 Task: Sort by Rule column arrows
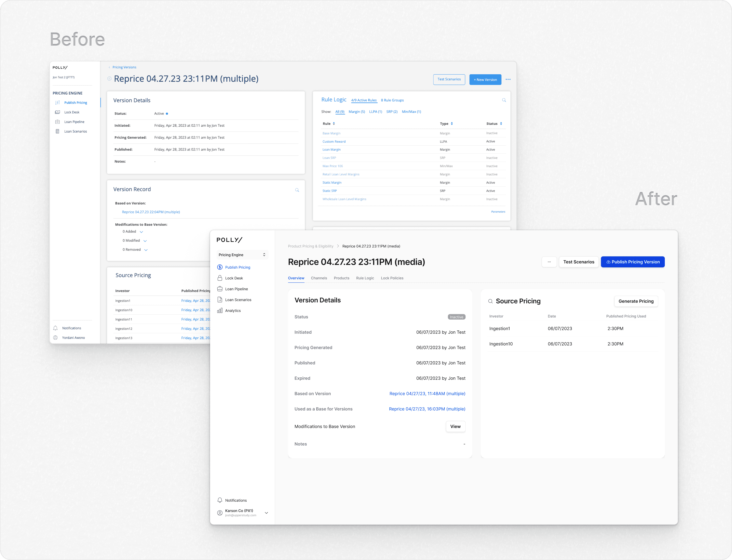click(334, 124)
